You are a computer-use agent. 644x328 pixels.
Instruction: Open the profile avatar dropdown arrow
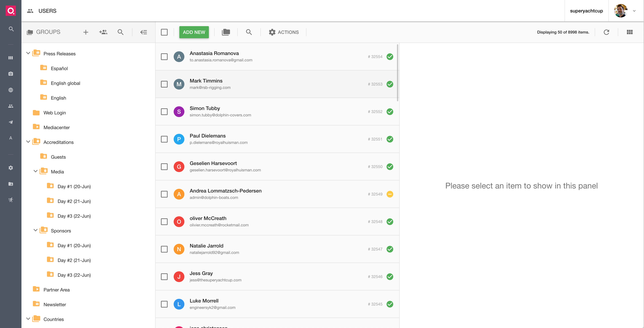pyautogui.click(x=634, y=11)
